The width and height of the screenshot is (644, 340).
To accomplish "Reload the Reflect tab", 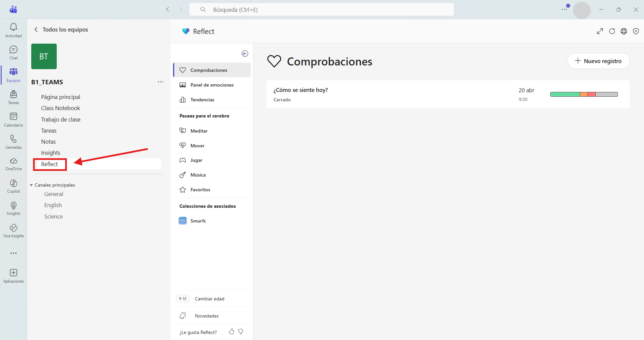I will pos(612,31).
